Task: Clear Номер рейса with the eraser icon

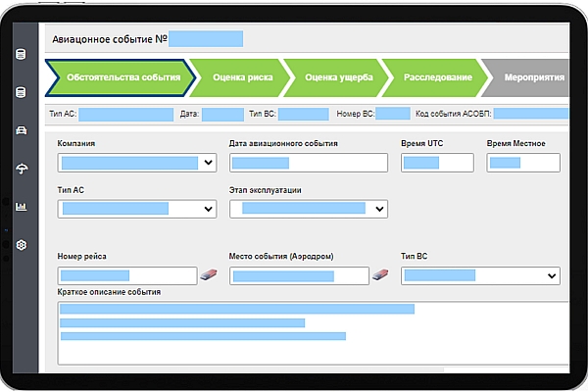Action: [x=207, y=275]
